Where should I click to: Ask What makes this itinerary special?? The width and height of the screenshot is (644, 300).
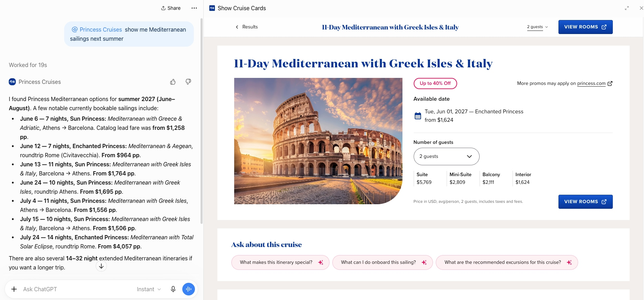point(280,262)
